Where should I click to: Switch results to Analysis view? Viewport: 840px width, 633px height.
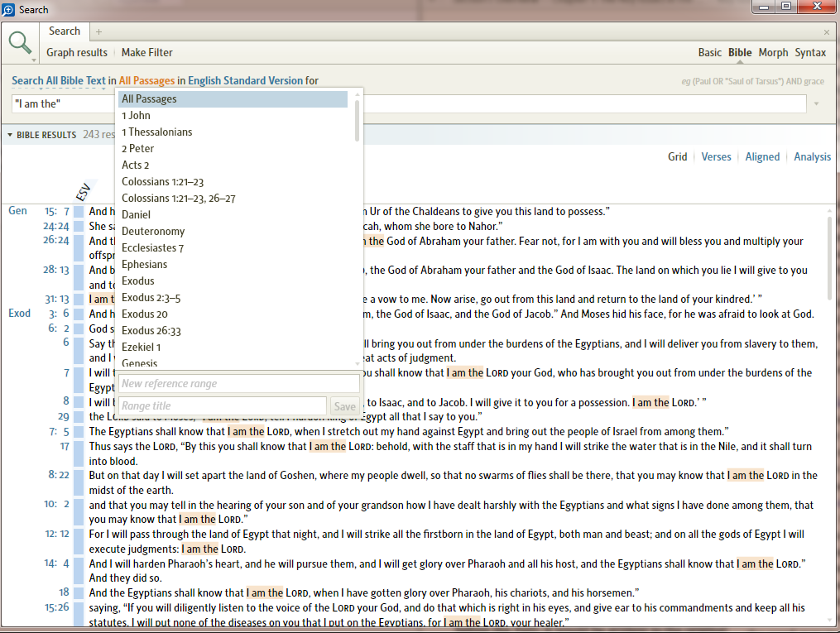(x=812, y=157)
